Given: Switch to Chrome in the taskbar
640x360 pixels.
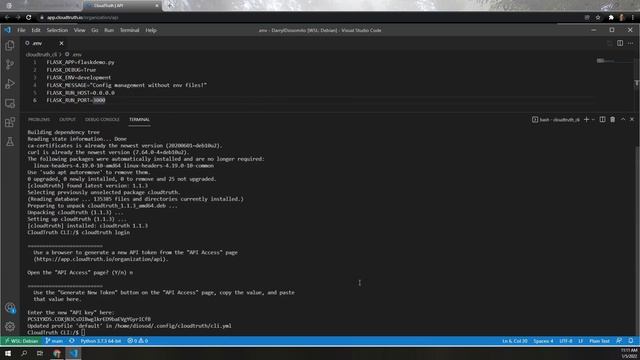Looking at the screenshot, I should tap(57, 353).
